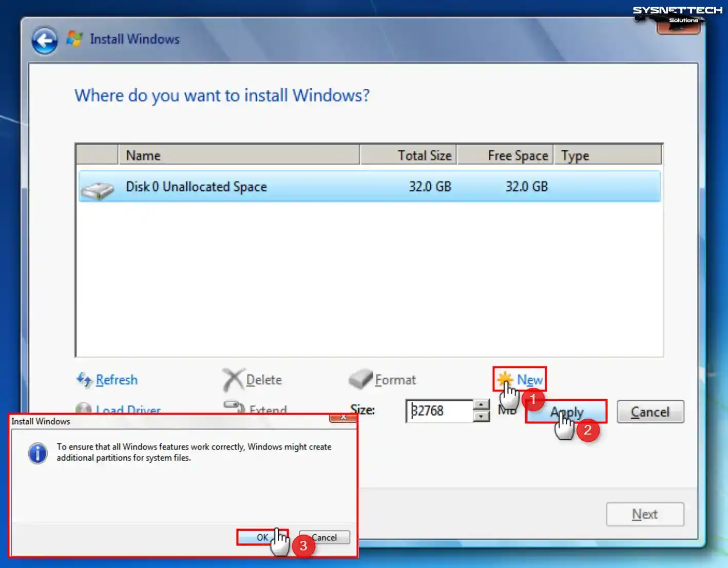The image size is (728, 568).
Task: Click the 'Where do you want to install Windows?' heading
Action: [222, 95]
